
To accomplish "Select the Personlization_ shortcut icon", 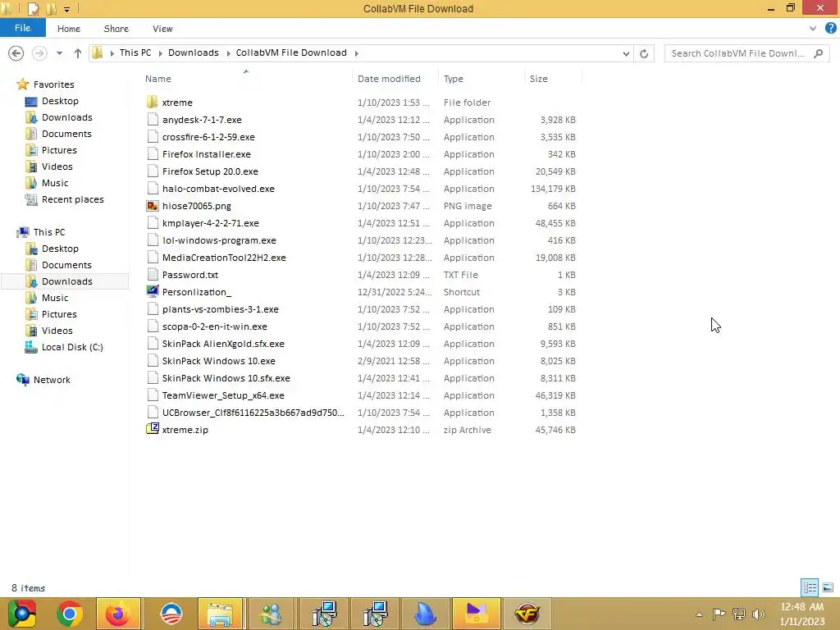I will [x=152, y=291].
